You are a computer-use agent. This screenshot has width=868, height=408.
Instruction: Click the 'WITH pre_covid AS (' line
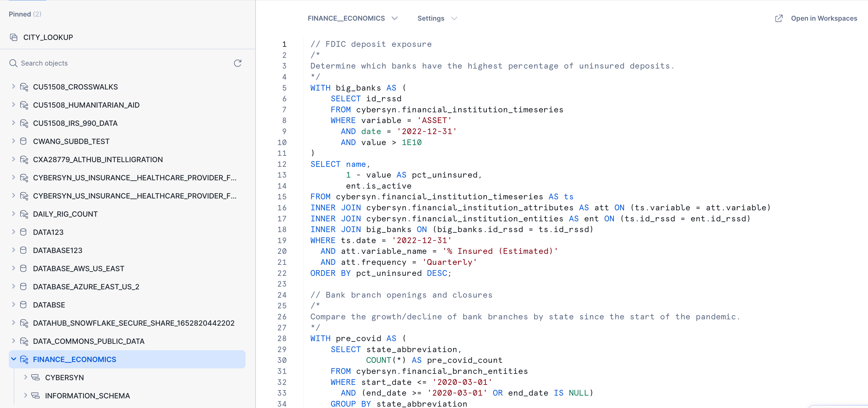tap(358, 339)
